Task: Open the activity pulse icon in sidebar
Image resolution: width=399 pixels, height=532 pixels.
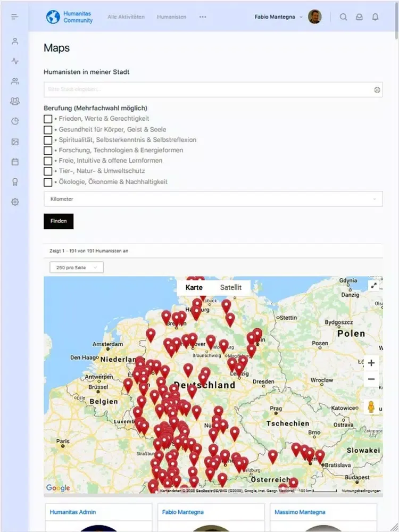Action: click(x=15, y=61)
